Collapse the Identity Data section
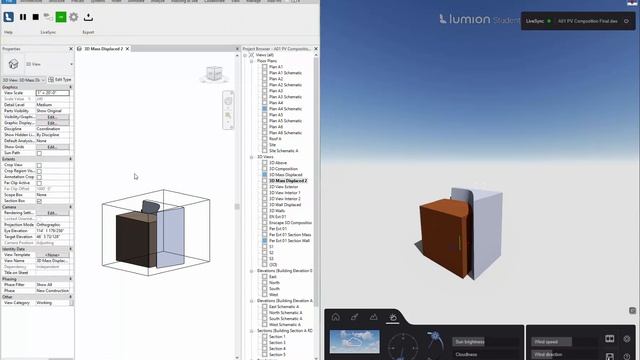Screen dimensions: 640x360 click(x=70, y=249)
